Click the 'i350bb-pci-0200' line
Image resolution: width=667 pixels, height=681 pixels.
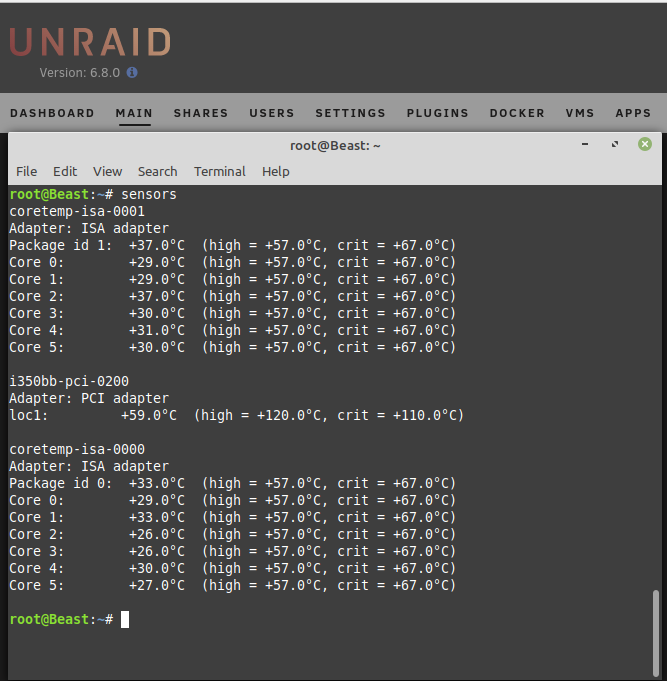coord(69,381)
